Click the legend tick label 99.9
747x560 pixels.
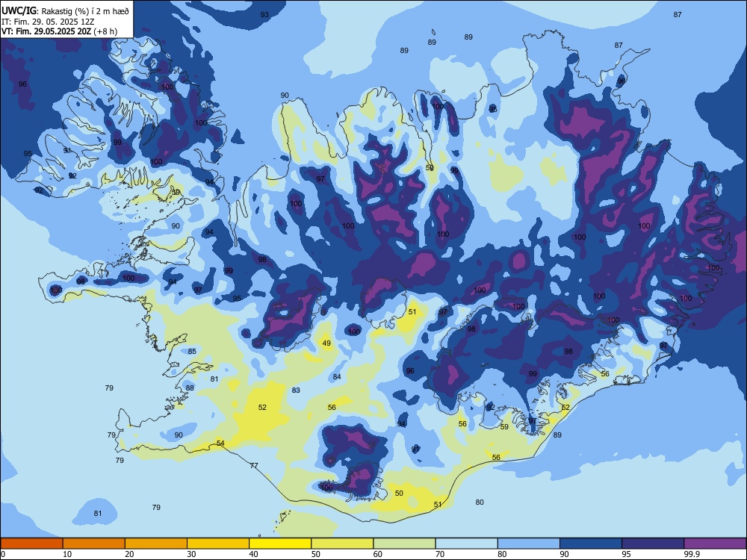[692, 554]
